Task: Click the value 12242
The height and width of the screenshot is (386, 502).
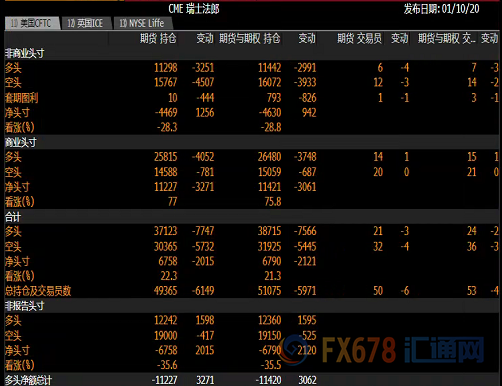Action: pyautogui.click(x=166, y=320)
